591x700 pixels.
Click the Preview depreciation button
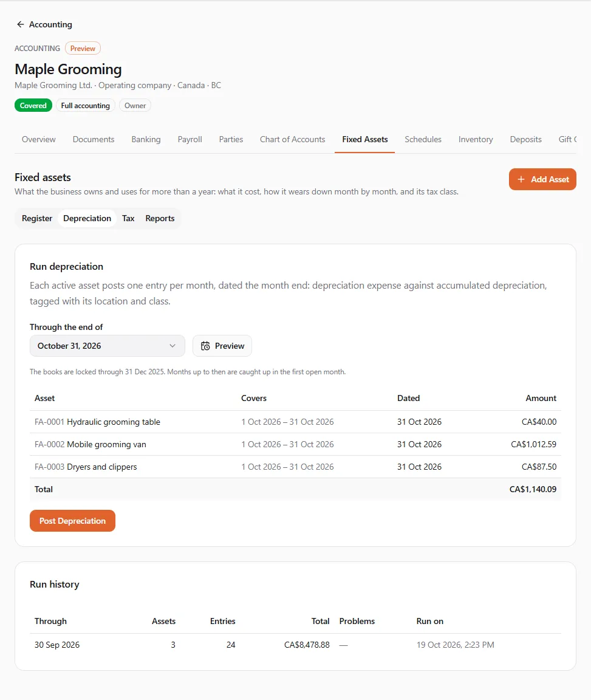coord(222,346)
